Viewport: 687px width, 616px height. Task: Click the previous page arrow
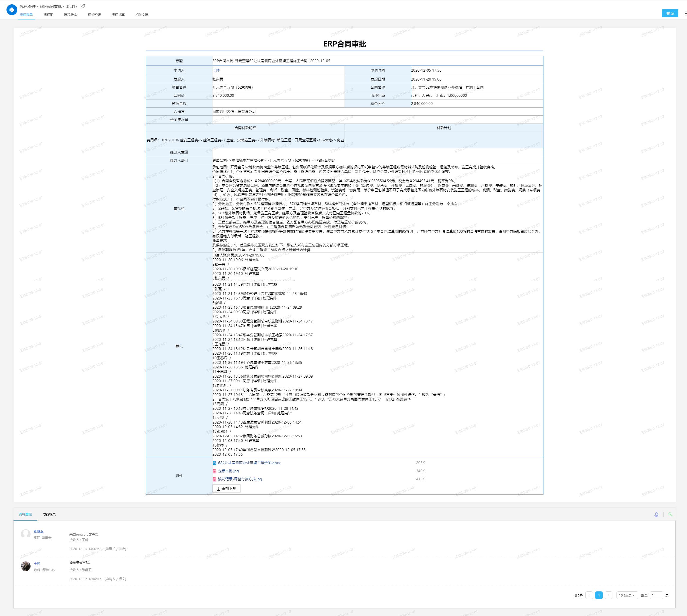click(589, 595)
